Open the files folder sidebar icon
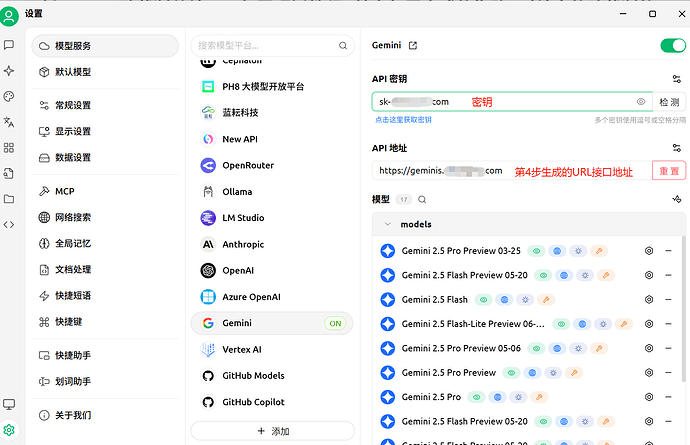 tap(9, 199)
